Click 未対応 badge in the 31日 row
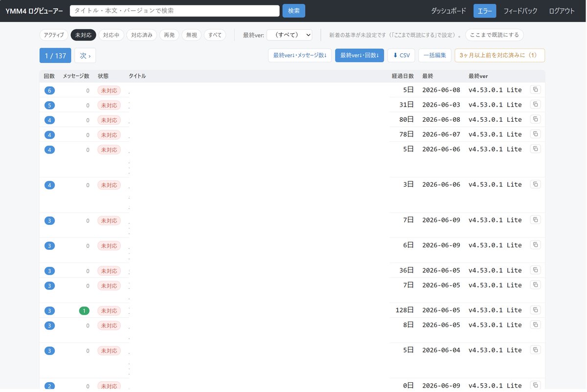This screenshot has height=392, width=587. pyautogui.click(x=109, y=105)
